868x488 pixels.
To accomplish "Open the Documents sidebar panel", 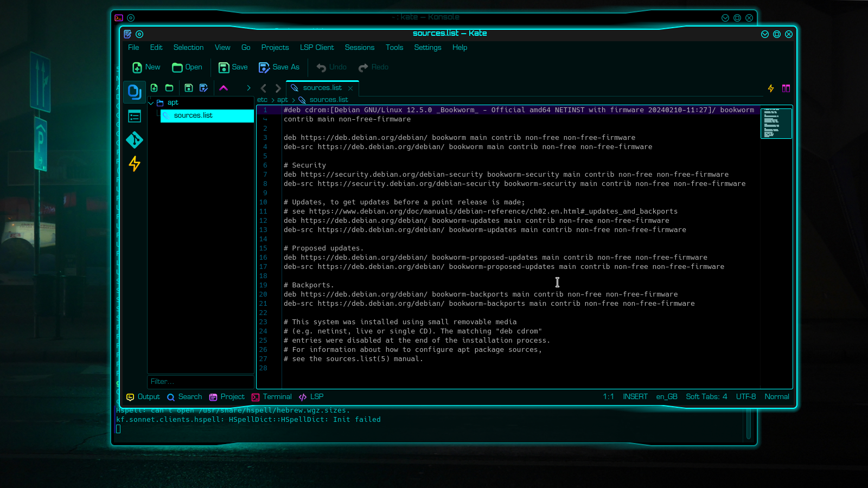I will pyautogui.click(x=135, y=92).
